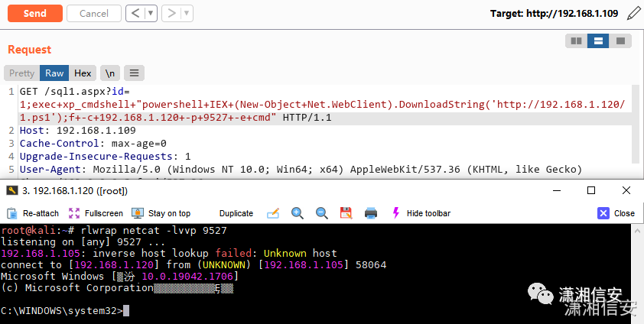Switch to the Hex view tab
This screenshot has height=324, width=644.
tap(83, 73)
